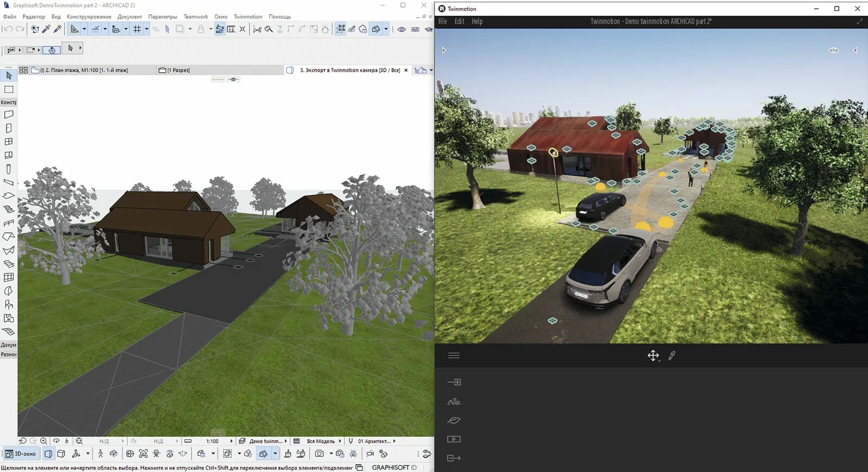Toggle the 3D-окно button
868x472 pixels.
pos(21,454)
